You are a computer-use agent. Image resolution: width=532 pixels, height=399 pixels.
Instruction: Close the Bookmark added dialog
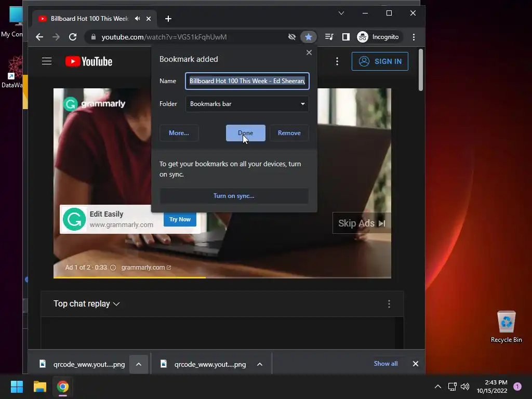(x=309, y=52)
